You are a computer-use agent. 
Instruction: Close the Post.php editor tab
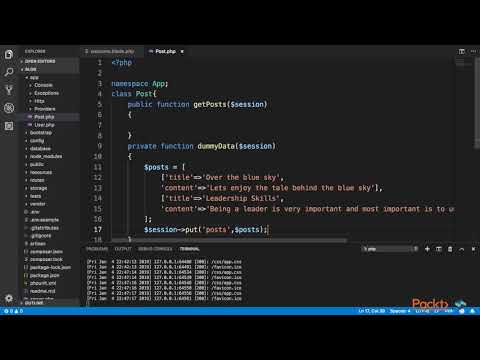[x=182, y=51]
